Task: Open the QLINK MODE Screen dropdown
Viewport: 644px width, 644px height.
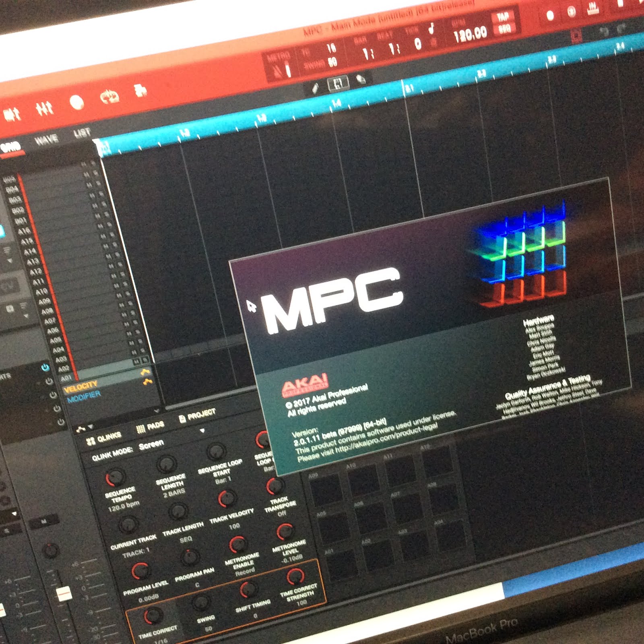Action: 151,445
